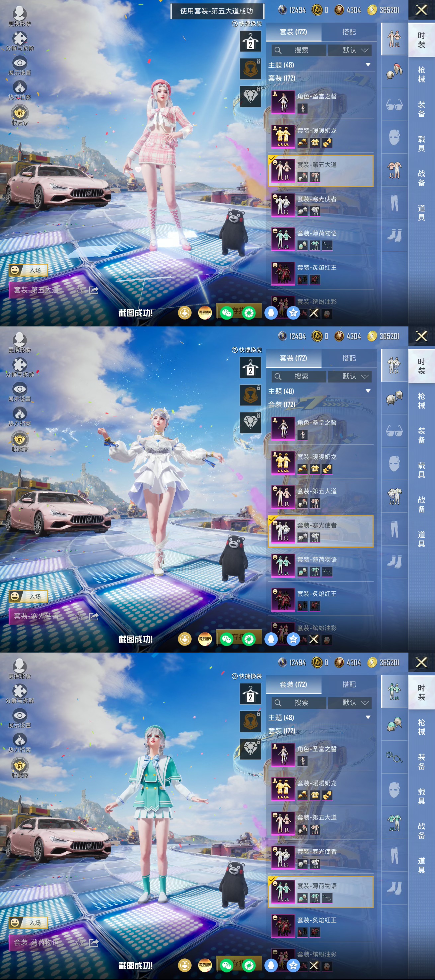435x980 pixels.
Task: Select glasses category icon in the 寒光使者 view
Action: (394, 430)
